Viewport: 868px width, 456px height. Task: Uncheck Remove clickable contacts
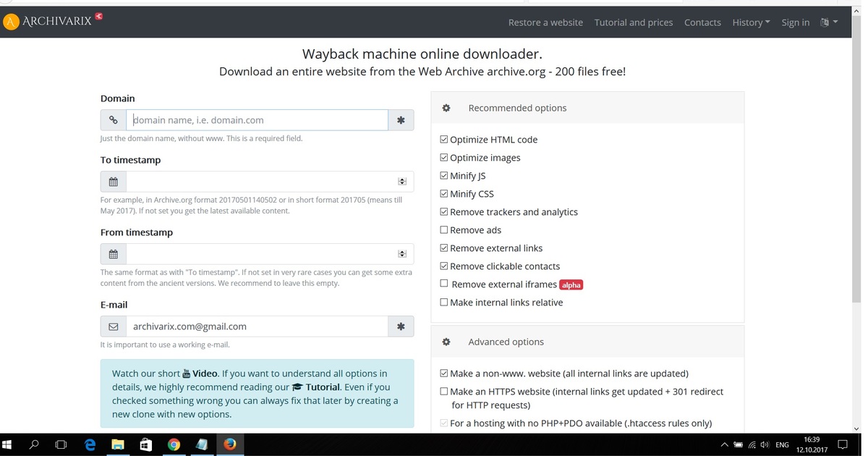(444, 266)
